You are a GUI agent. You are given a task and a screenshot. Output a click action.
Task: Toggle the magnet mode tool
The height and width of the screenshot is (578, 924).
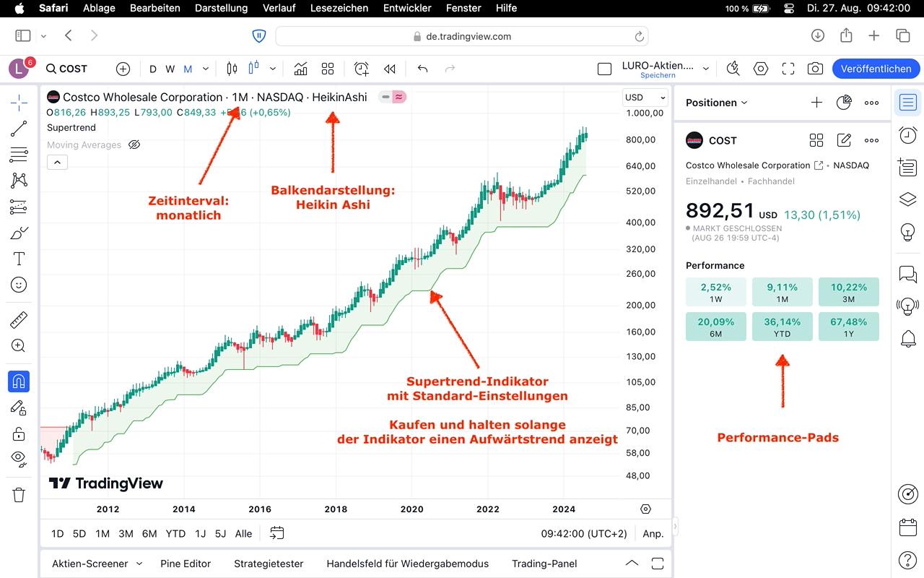[x=19, y=381]
